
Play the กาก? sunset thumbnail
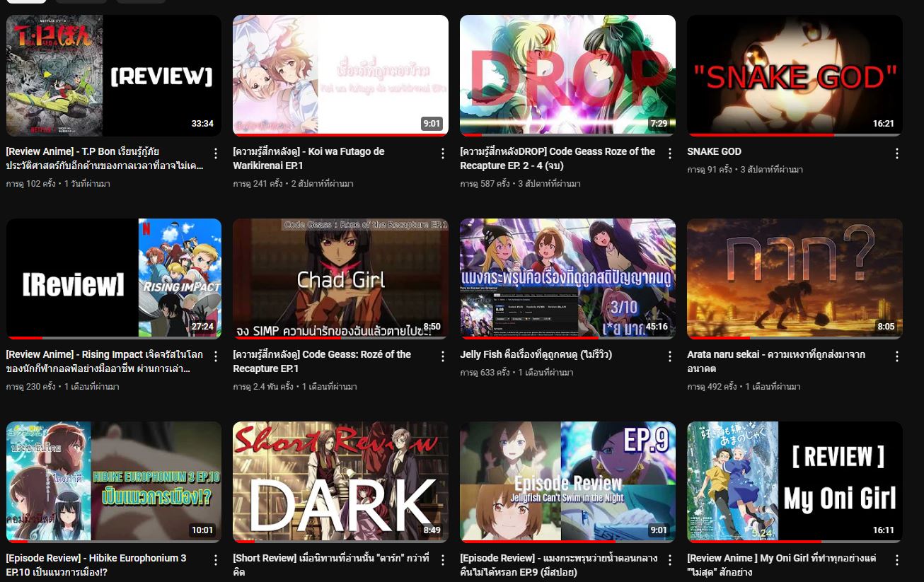[795, 279]
